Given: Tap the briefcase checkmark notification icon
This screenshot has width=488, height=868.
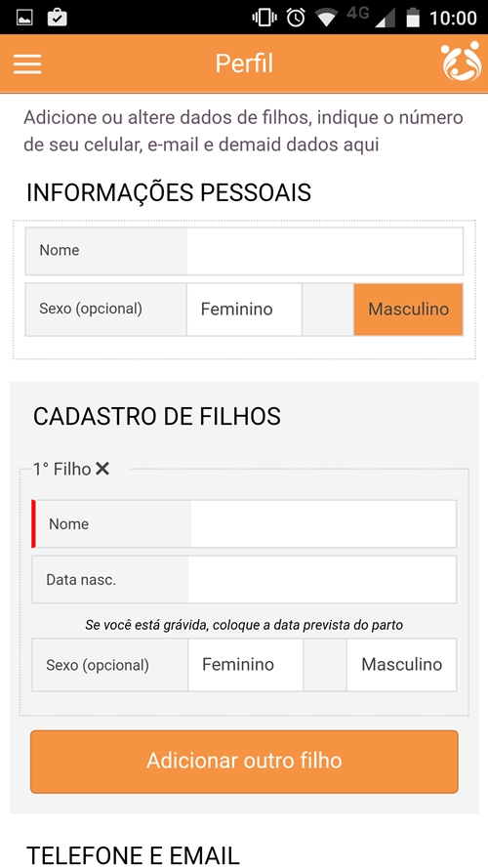Looking at the screenshot, I should point(58,18).
